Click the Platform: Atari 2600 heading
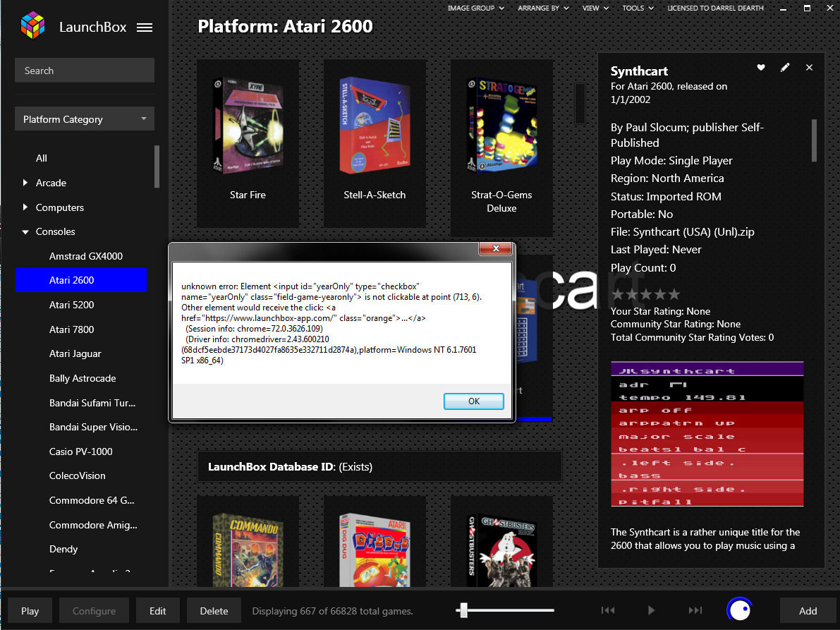840x630 pixels. point(285,26)
